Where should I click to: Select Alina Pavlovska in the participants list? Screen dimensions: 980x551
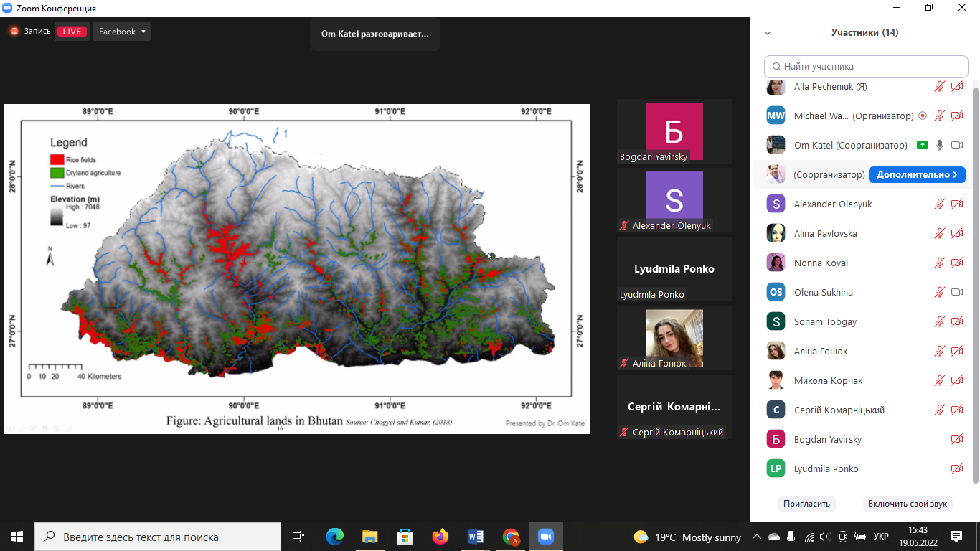pyautogui.click(x=825, y=233)
